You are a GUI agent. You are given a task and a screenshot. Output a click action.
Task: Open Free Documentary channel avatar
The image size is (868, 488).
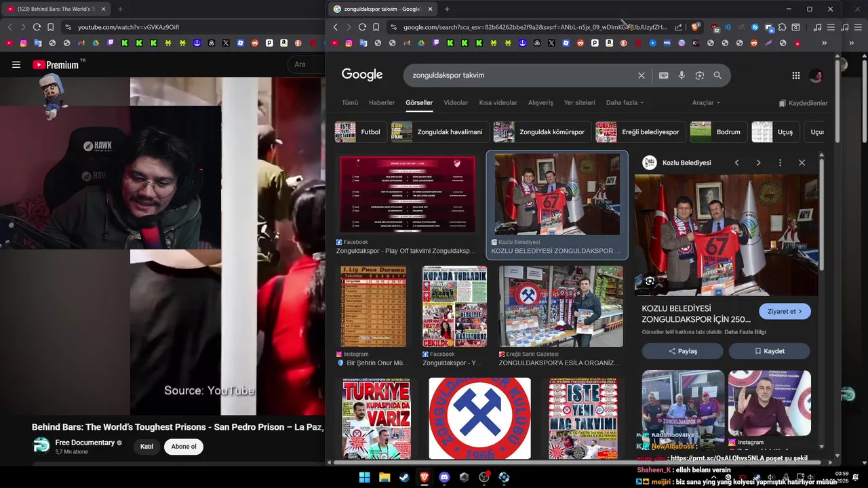[41, 445]
